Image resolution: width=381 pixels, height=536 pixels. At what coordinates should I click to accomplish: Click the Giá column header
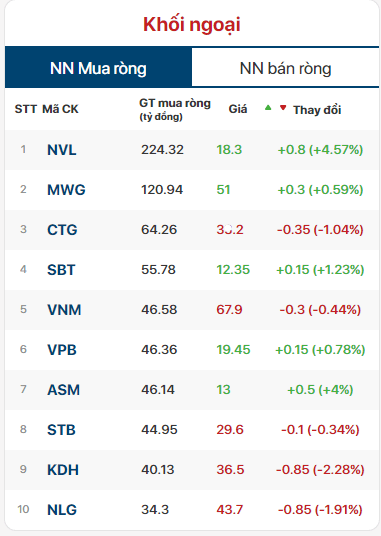238,109
